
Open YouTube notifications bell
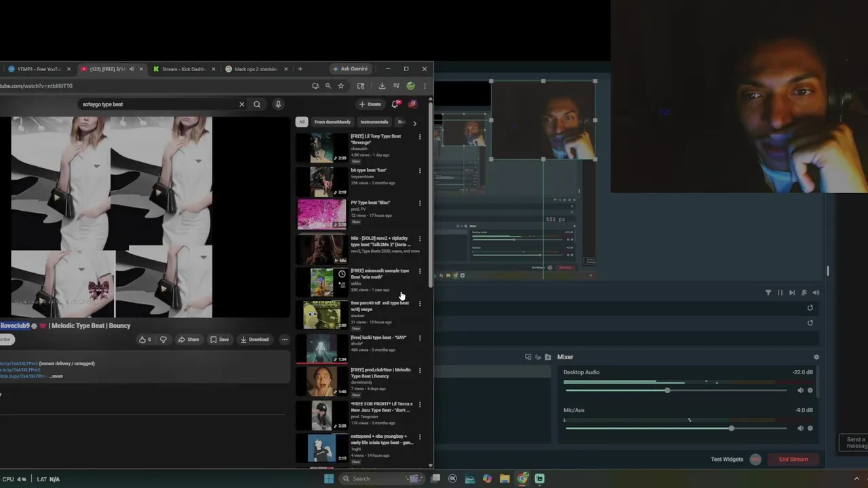tap(395, 104)
